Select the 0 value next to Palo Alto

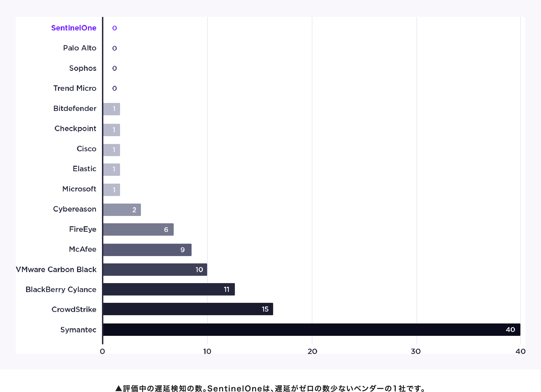pos(115,48)
